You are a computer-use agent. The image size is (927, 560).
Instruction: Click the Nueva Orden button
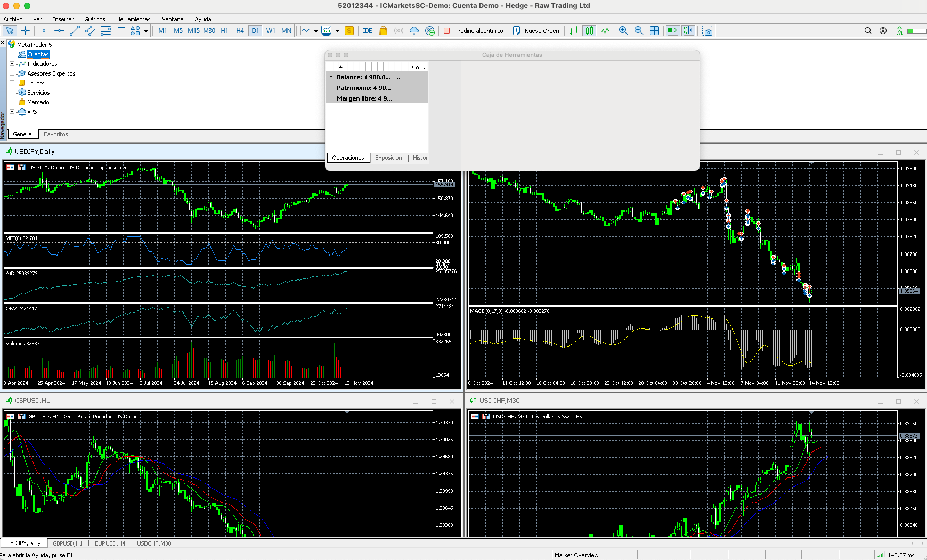click(536, 30)
